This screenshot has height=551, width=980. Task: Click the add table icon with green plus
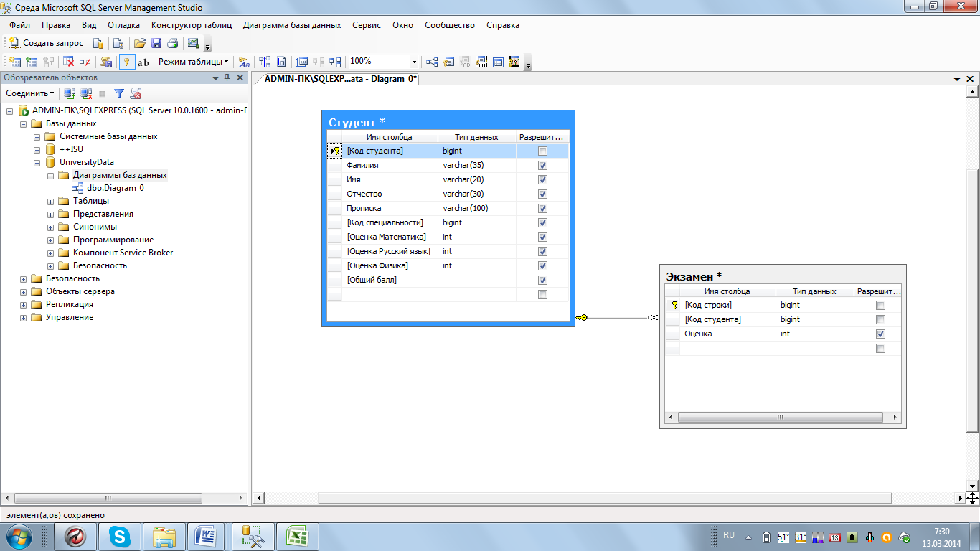[32, 62]
